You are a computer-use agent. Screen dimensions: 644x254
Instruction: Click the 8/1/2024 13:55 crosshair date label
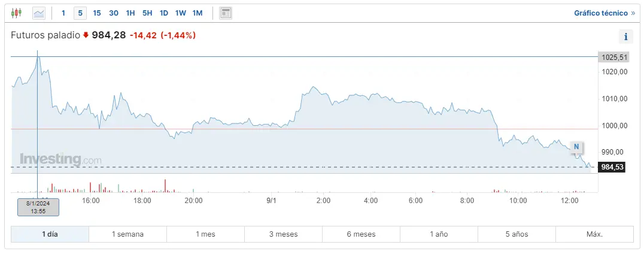tap(38, 207)
